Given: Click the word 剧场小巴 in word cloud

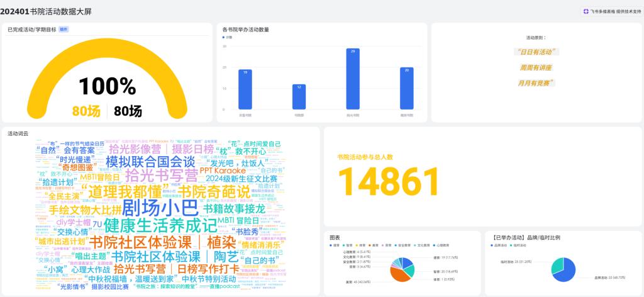Looking at the screenshot, I should (x=160, y=208).
